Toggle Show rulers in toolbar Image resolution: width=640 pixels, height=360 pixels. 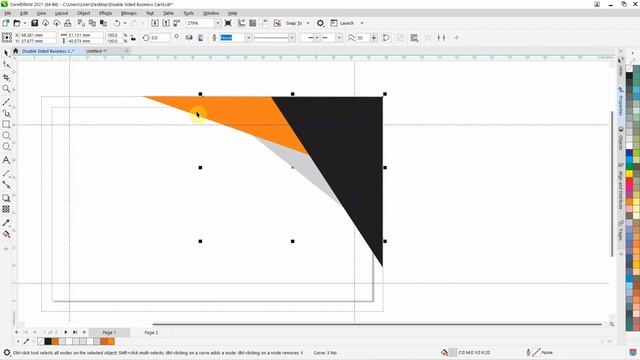point(242,23)
